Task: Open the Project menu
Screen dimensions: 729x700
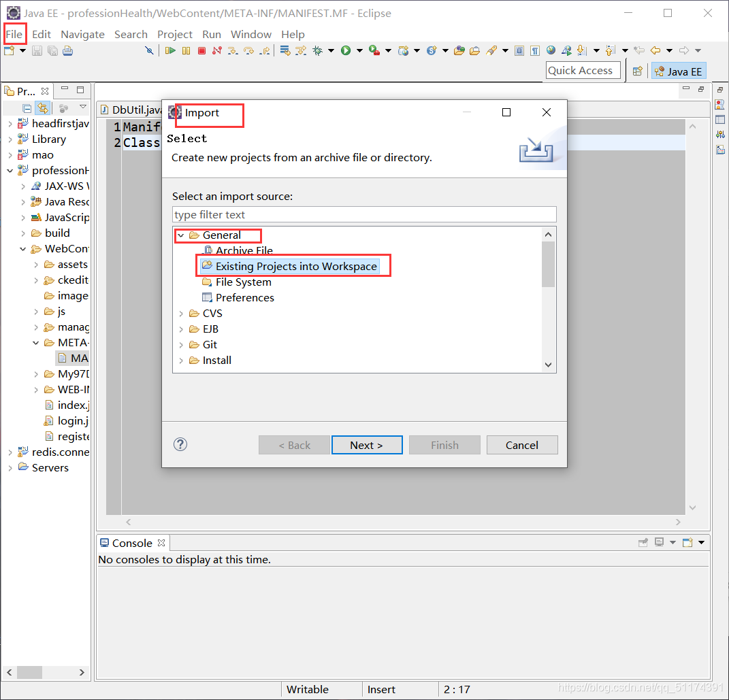Action: (175, 35)
